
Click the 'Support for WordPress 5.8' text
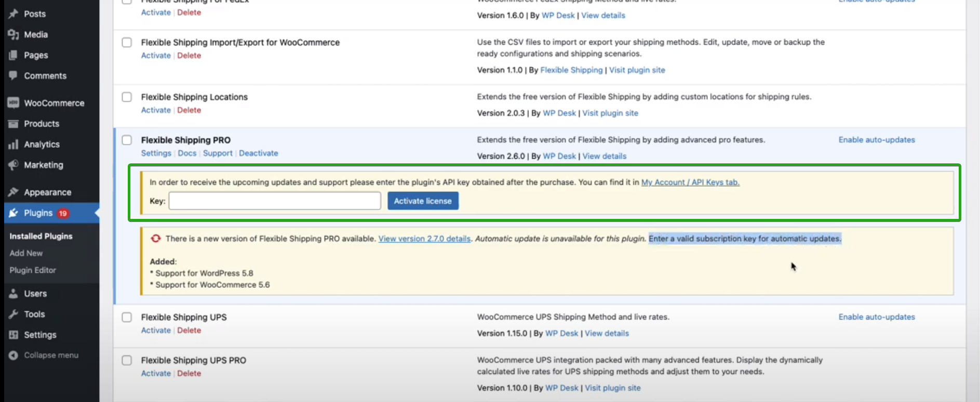click(204, 273)
